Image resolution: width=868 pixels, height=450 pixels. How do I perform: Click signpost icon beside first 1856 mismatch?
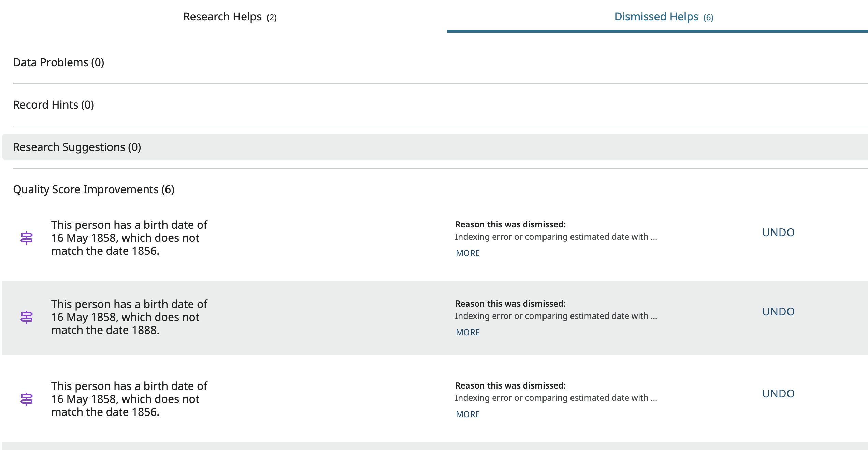[27, 238]
